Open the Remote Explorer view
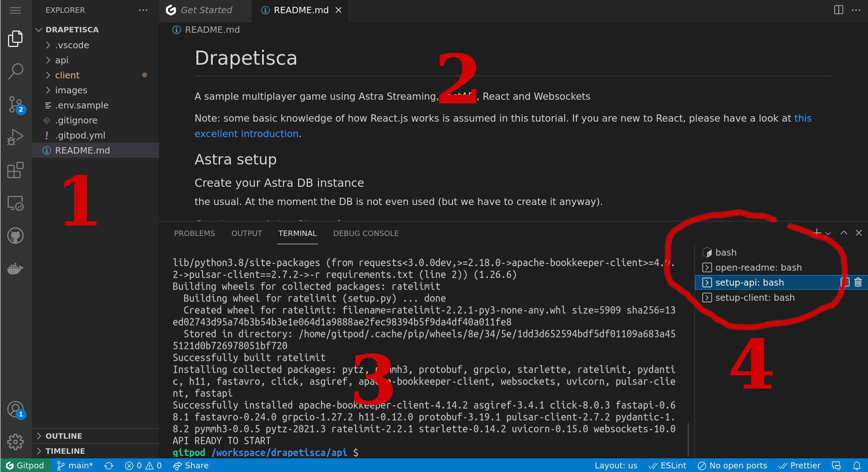868x472 pixels. pos(15,203)
